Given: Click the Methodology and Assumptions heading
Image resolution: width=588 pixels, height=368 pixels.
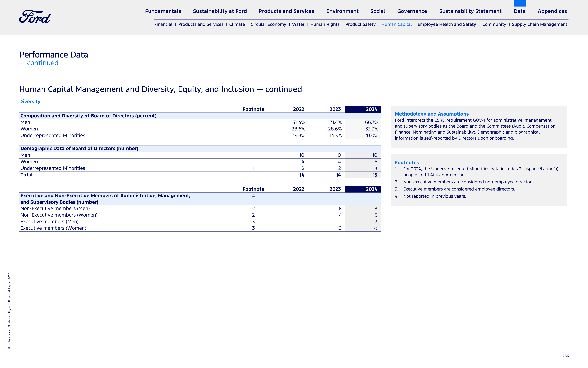Looking at the screenshot, I should (x=431, y=114).
